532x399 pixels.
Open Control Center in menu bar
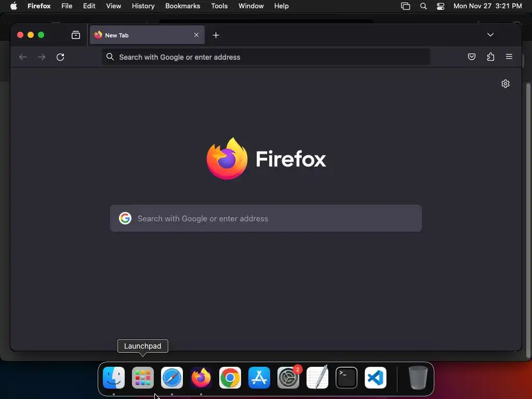(x=441, y=6)
